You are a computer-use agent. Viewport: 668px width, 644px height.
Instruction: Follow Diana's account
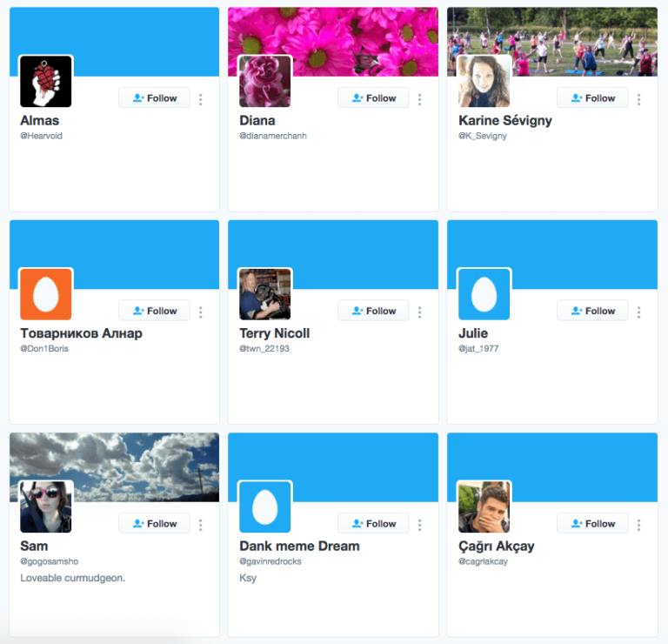click(x=373, y=98)
